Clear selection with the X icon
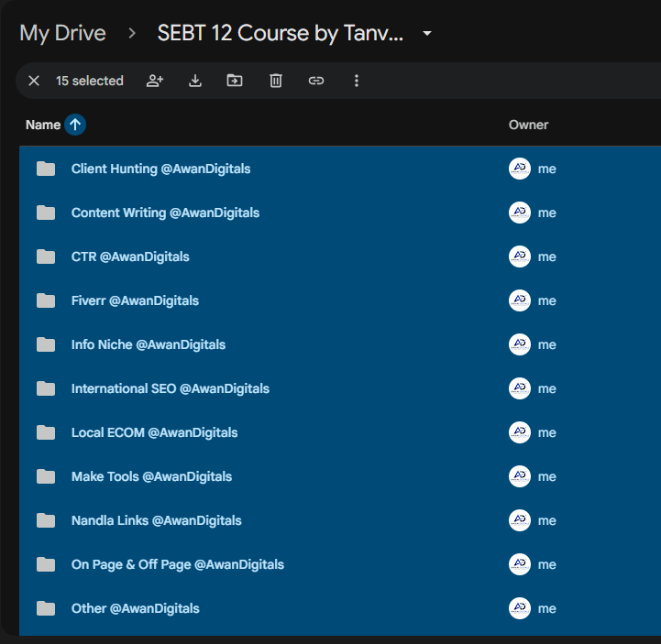 pos(34,81)
